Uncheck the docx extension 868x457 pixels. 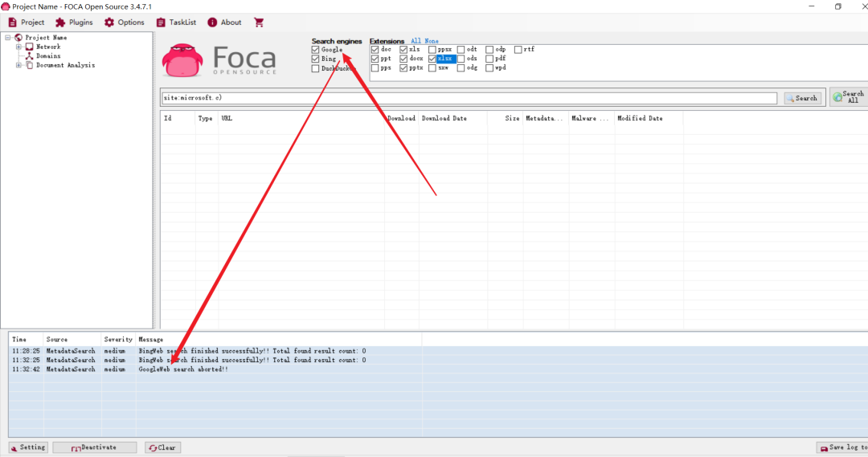click(403, 59)
